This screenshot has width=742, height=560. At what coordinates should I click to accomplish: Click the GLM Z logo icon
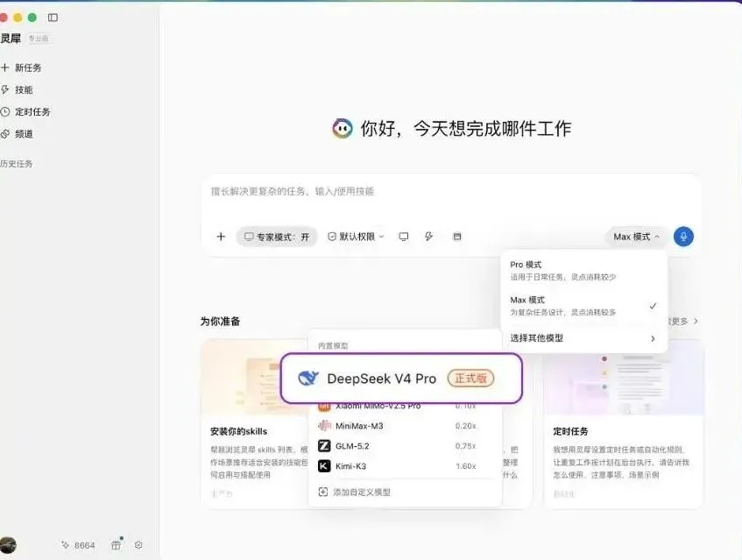point(324,446)
